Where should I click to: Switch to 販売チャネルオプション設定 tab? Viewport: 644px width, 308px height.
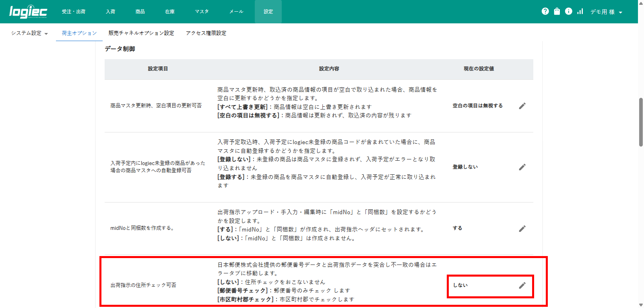click(x=141, y=33)
